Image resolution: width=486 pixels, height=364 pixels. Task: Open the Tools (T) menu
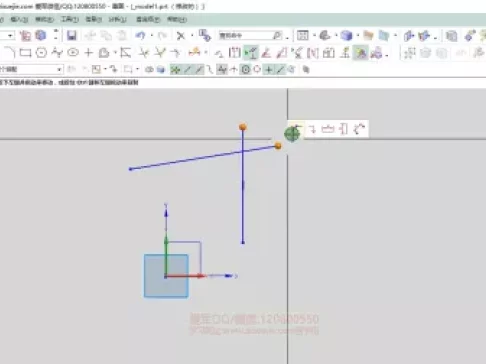click(69, 19)
